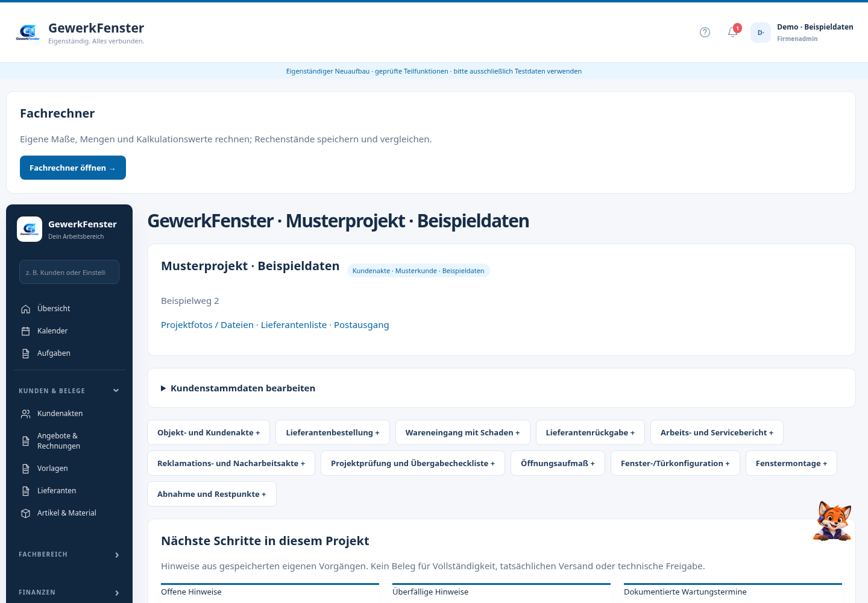Click the GewerkFenster logo in header

click(x=28, y=33)
